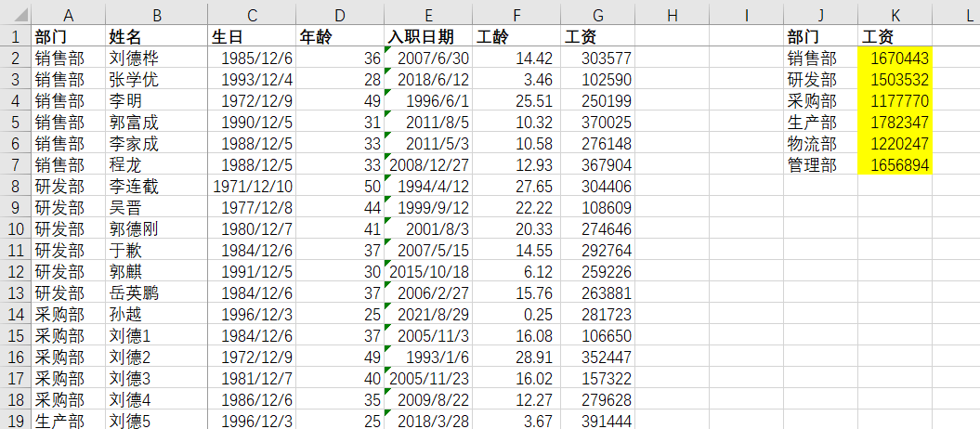This screenshot has height=429, width=980.
Task: Select column E header
Action: click(x=429, y=14)
